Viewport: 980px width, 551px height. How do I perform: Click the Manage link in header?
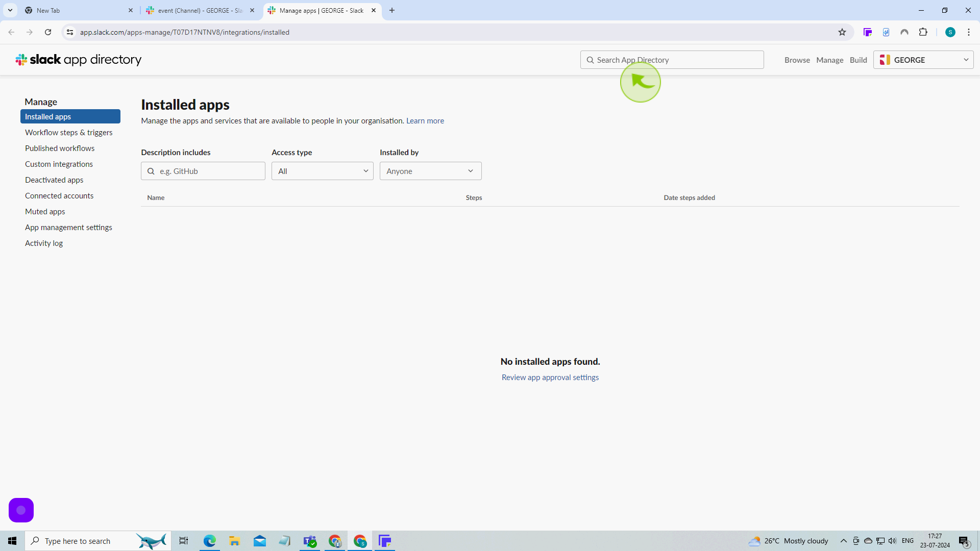coord(830,60)
